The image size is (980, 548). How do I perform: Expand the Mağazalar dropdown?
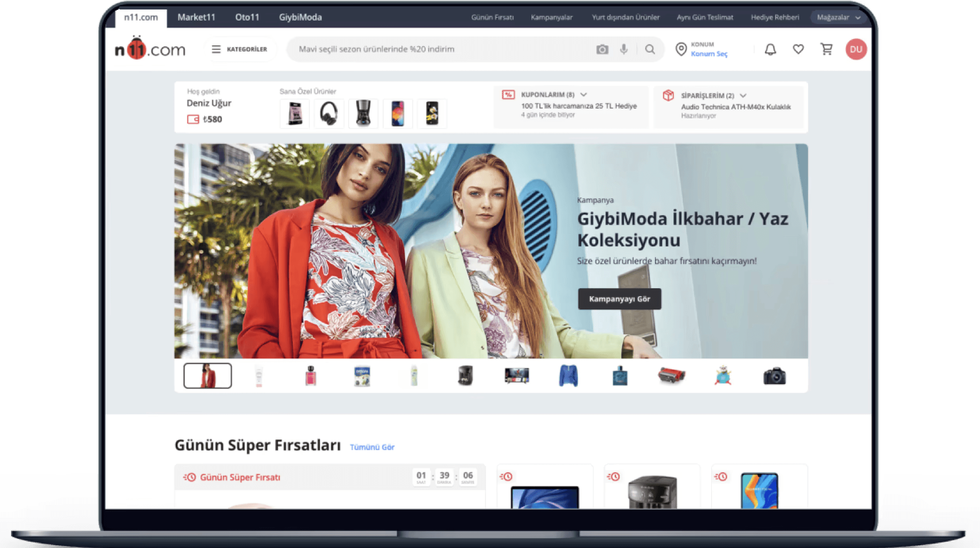pyautogui.click(x=838, y=17)
